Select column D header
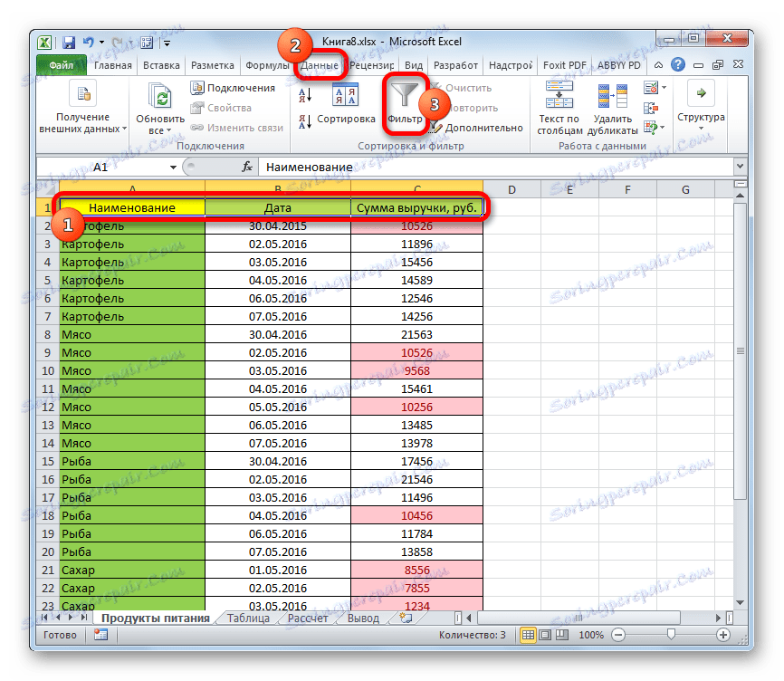Image resolution: width=784 pixels, height=681 pixels. 512,189
